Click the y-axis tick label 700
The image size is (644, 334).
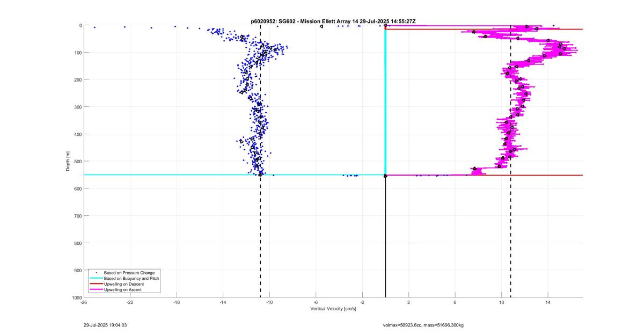point(78,216)
